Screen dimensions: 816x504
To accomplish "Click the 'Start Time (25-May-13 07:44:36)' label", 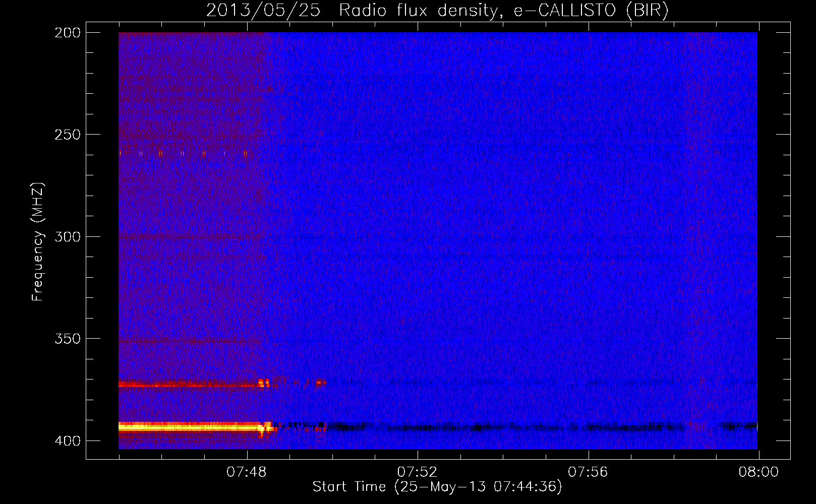I will pos(437,487).
